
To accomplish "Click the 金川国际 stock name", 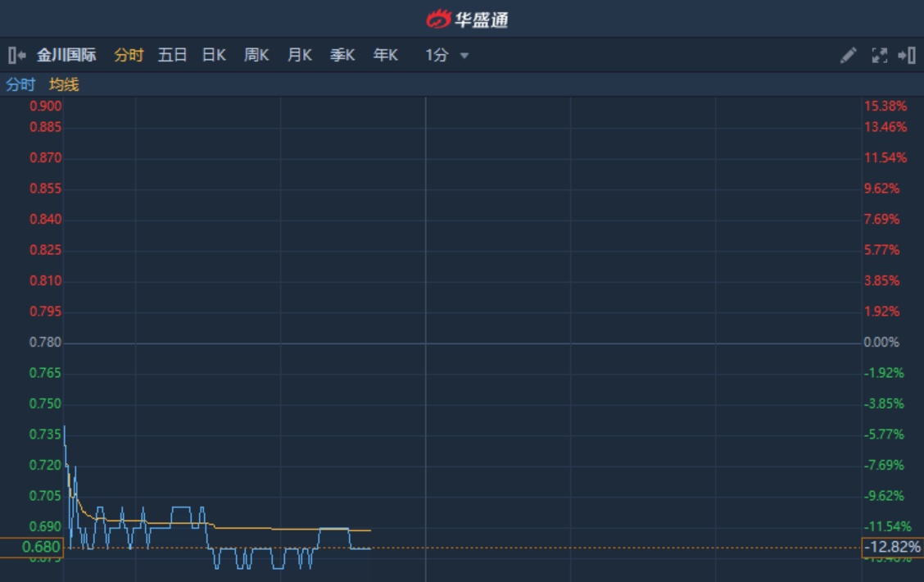I will 66,56.
